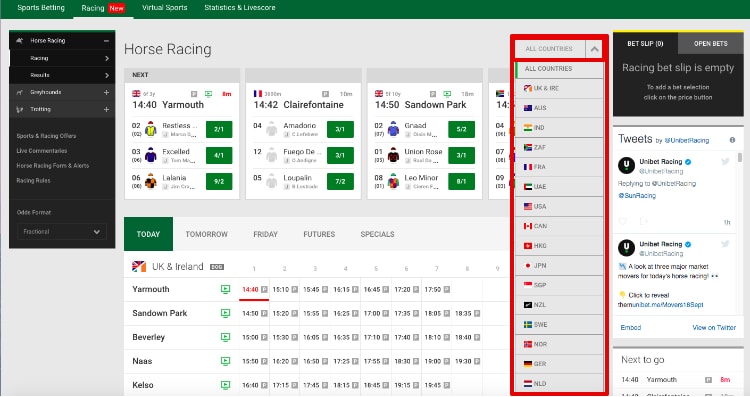Open Horse Racing Form & Alerts link
This screenshot has width=750, height=397.
(x=53, y=165)
